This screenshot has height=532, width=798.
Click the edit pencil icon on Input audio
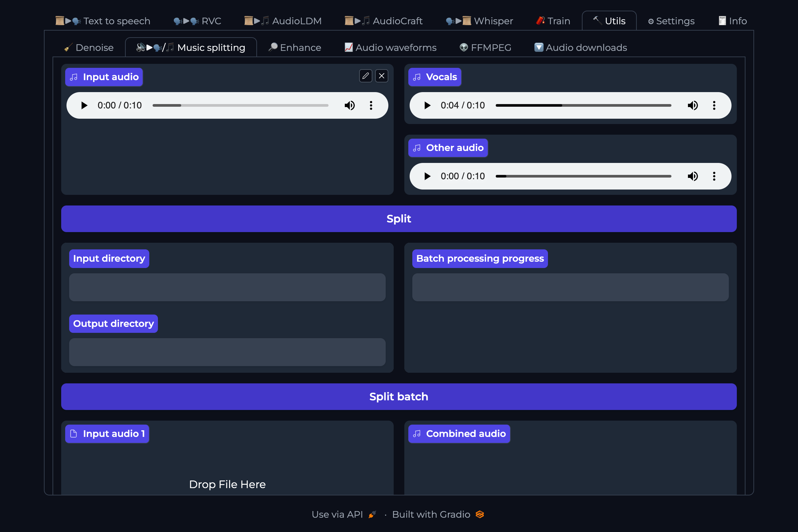(365, 76)
